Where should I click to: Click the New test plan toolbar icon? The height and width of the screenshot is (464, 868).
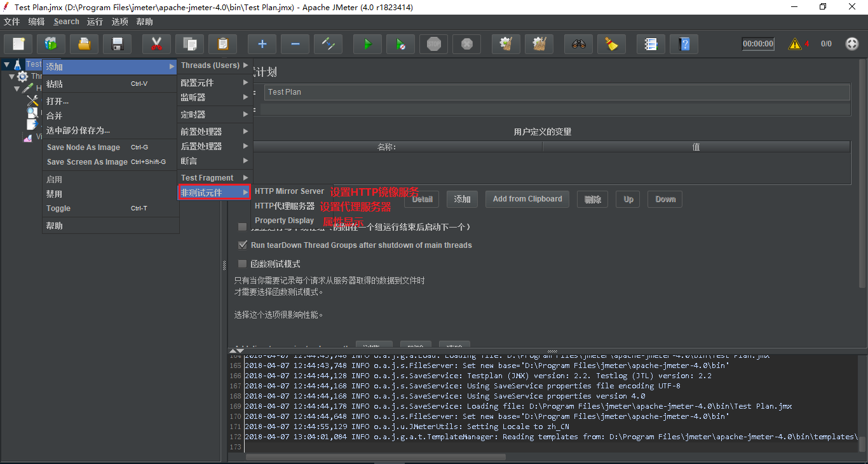(18, 44)
